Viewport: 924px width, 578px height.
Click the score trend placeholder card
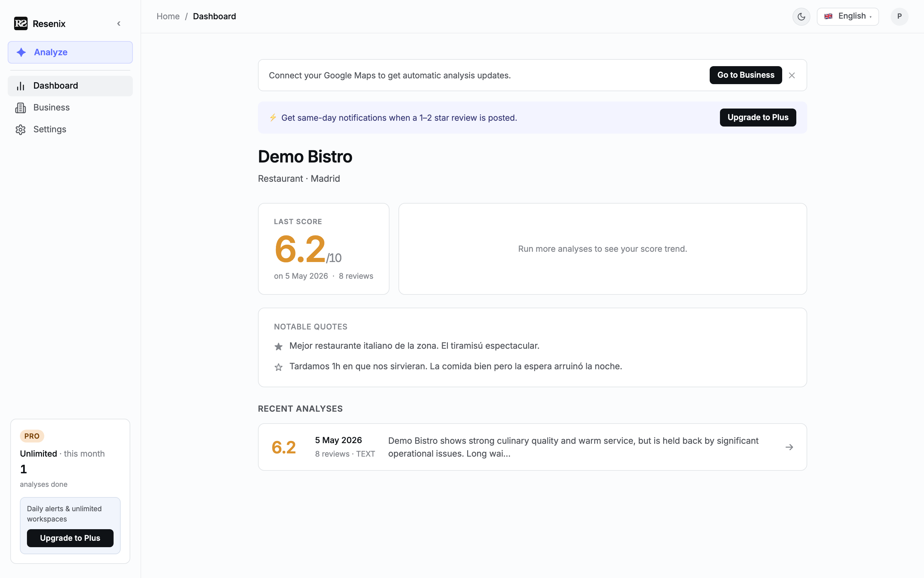603,249
